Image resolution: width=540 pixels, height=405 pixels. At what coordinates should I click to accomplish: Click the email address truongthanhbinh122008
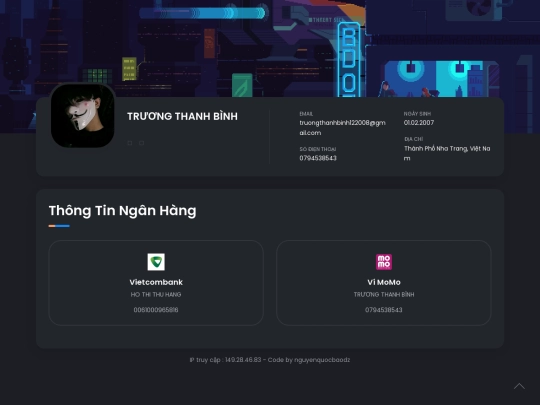coord(342,128)
